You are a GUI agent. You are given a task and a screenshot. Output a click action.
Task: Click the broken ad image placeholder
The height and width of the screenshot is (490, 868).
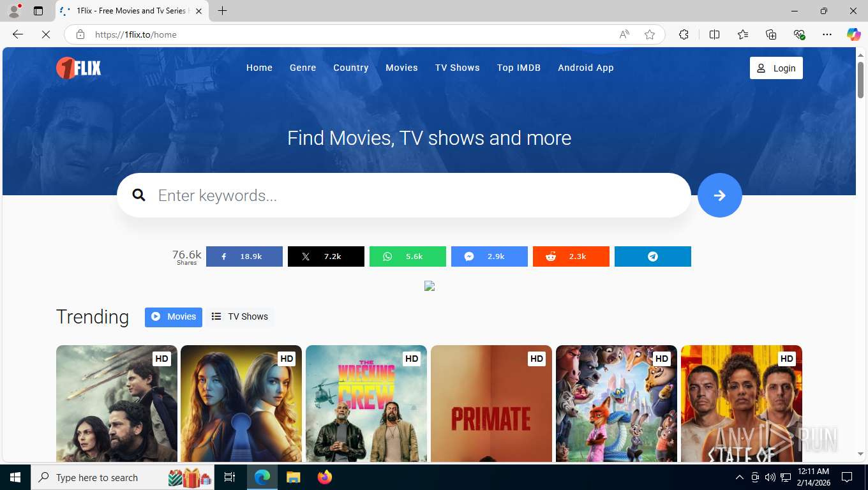430,286
